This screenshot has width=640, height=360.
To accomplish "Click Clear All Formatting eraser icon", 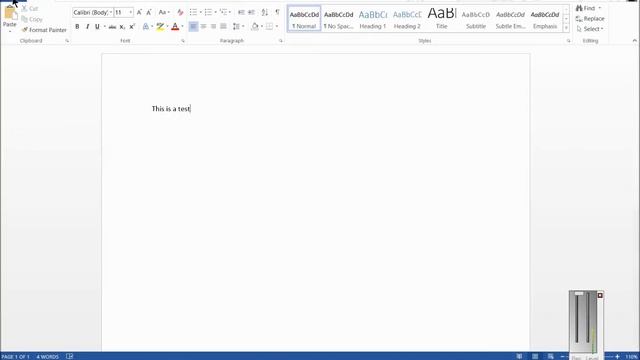I will 180,12.
